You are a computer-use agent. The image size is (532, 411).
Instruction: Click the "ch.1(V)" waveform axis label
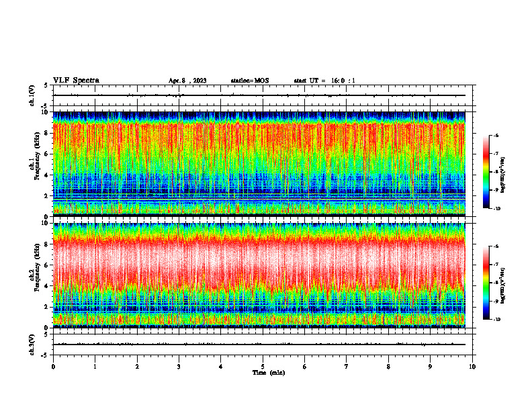pos(32,95)
